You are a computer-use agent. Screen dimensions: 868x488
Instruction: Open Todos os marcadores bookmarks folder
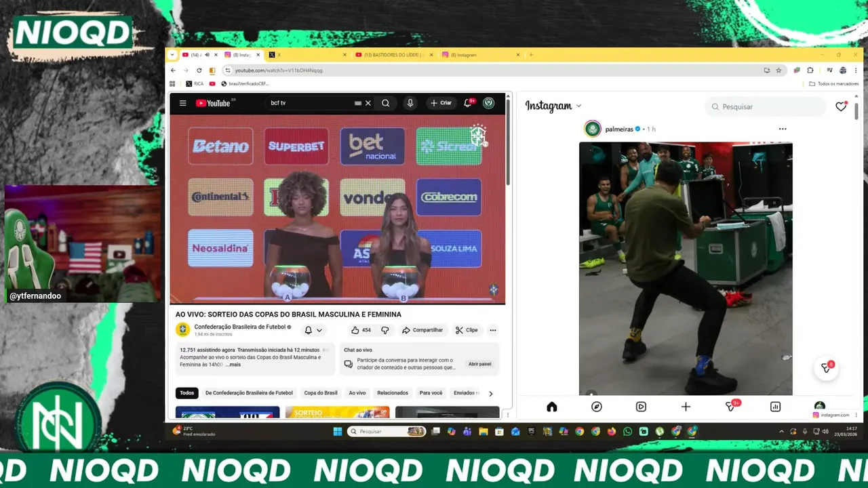click(834, 84)
